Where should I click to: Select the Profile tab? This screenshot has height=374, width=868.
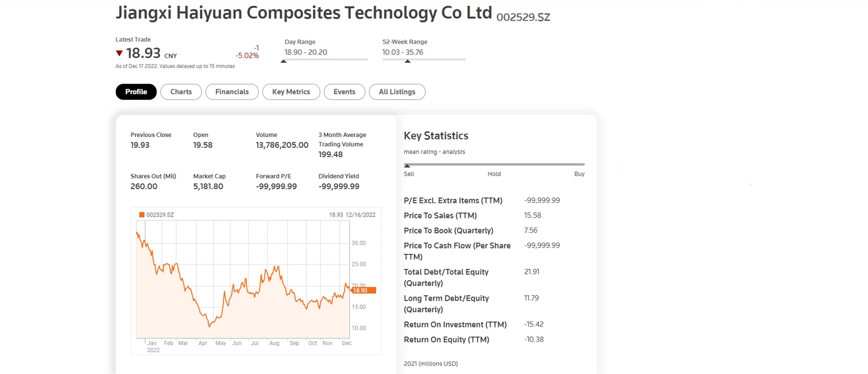[x=136, y=92]
